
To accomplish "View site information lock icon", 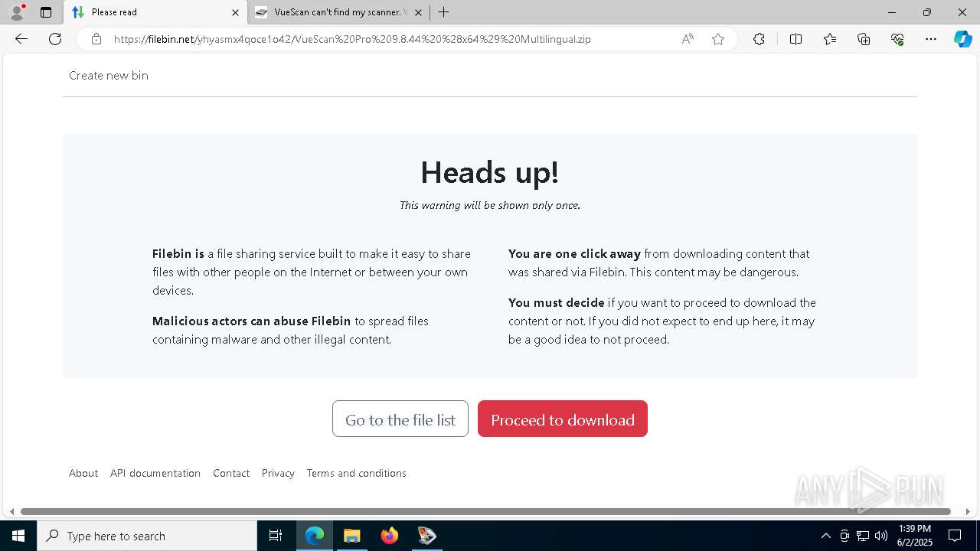I will [x=96, y=39].
